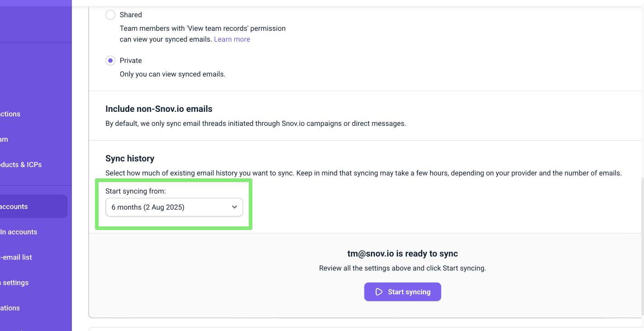Open the sidebar entry ending in 'ctions'
Image resolution: width=644 pixels, height=331 pixels.
point(10,114)
